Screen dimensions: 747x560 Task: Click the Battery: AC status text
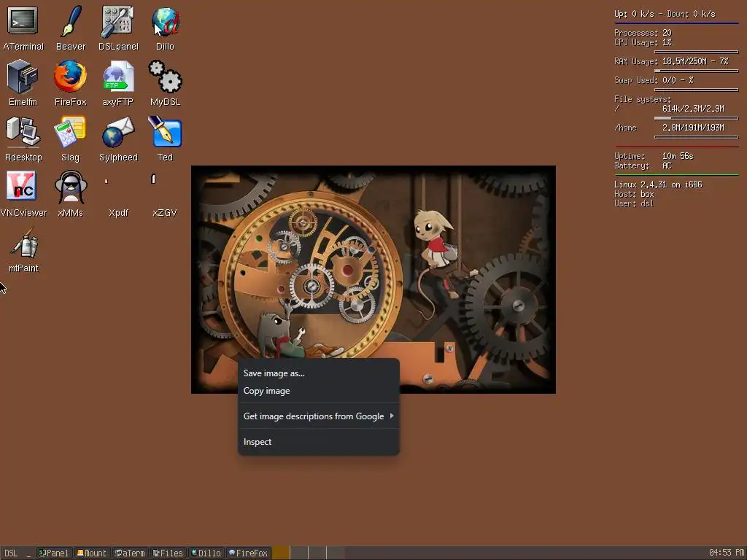643,166
